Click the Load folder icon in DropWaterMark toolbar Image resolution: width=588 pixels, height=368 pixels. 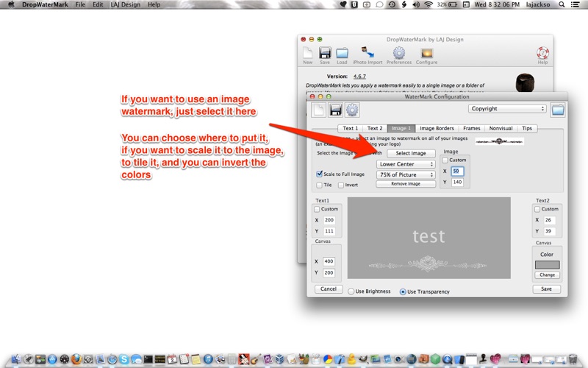pyautogui.click(x=342, y=56)
